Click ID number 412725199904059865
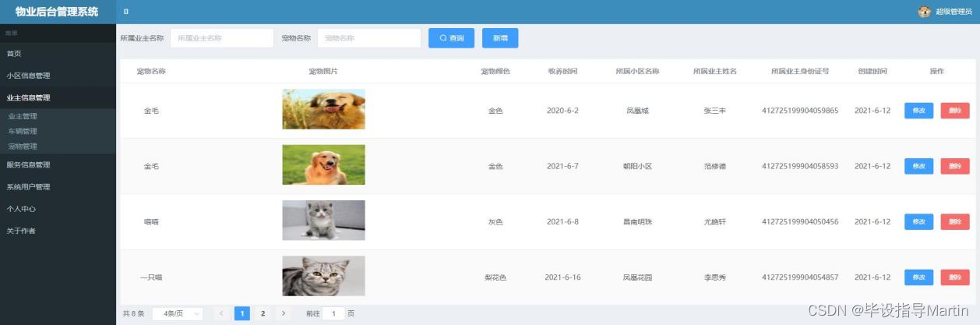 click(x=800, y=111)
